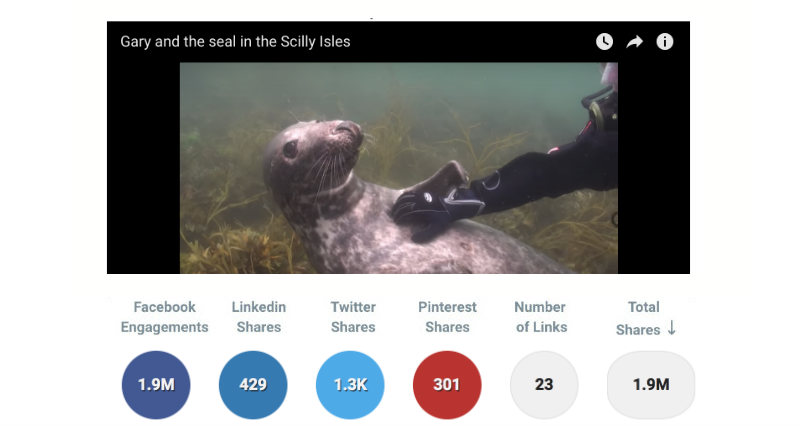Select the Twitter Shares column header
Image resolution: width=800 pixels, height=427 pixels.
point(353,317)
